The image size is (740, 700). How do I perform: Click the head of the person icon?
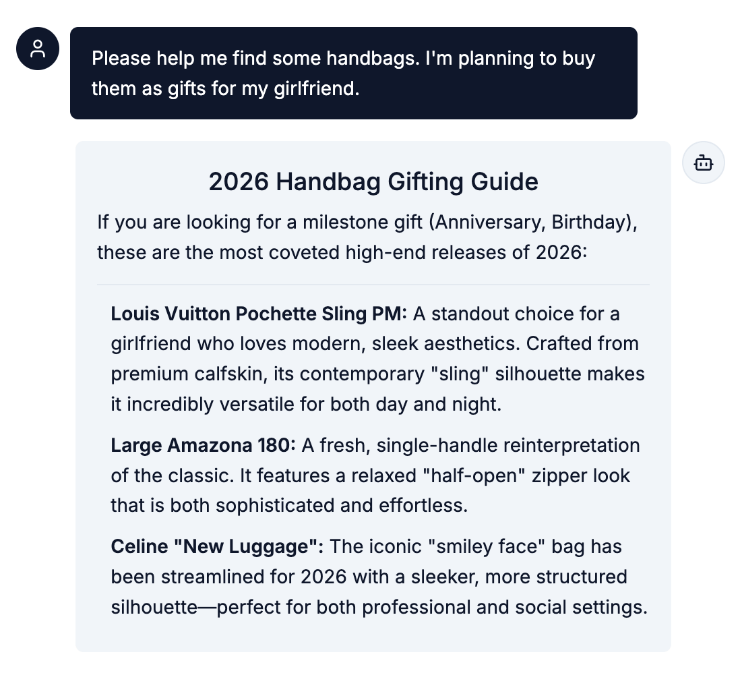(x=37, y=45)
